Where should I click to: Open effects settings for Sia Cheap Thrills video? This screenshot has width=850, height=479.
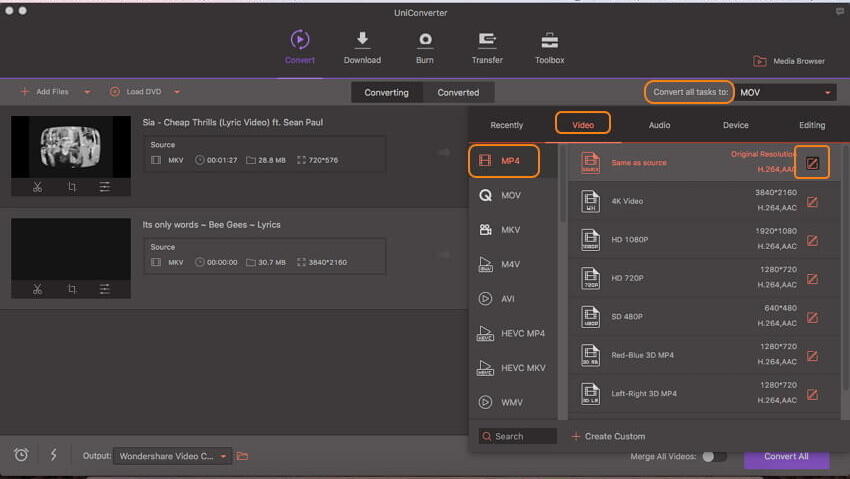pos(105,187)
